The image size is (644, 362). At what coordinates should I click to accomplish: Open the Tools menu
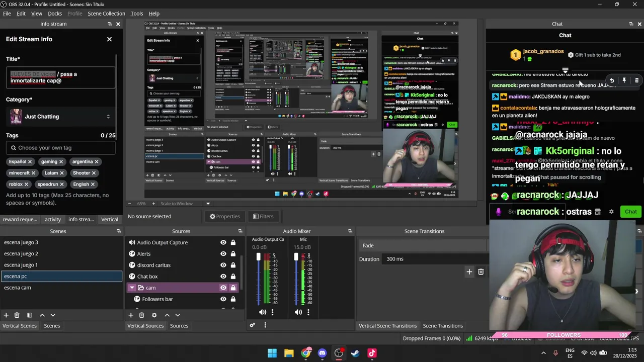137,14
